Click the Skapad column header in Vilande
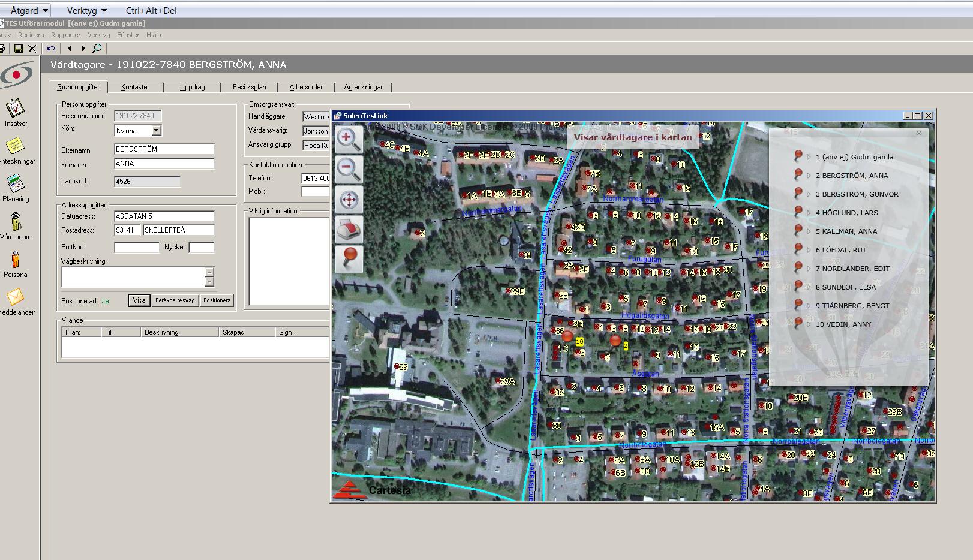 pyautogui.click(x=247, y=332)
